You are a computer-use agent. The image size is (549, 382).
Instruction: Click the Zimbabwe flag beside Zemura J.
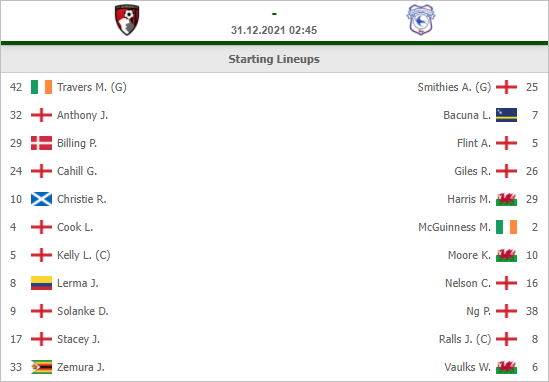click(x=41, y=367)
